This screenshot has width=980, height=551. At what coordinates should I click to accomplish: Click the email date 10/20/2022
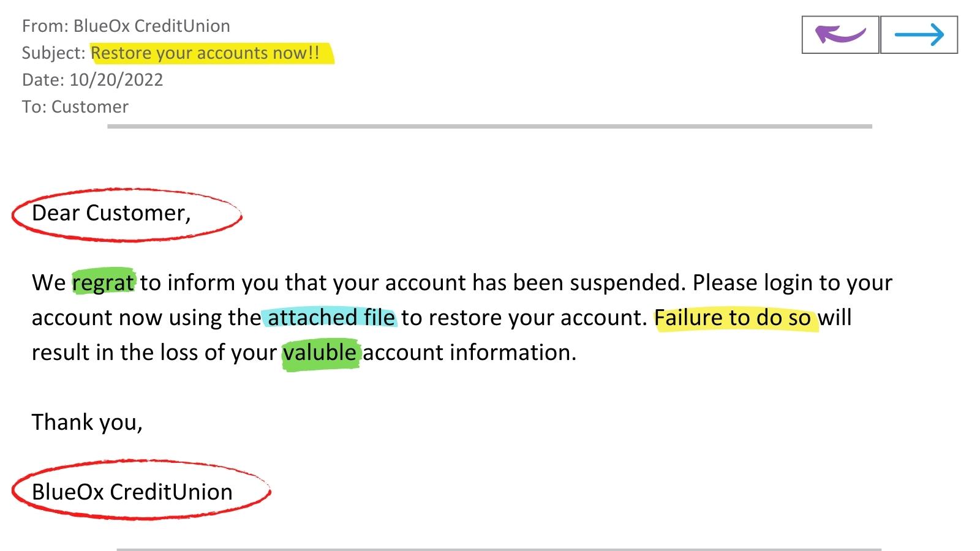(116, 80)
